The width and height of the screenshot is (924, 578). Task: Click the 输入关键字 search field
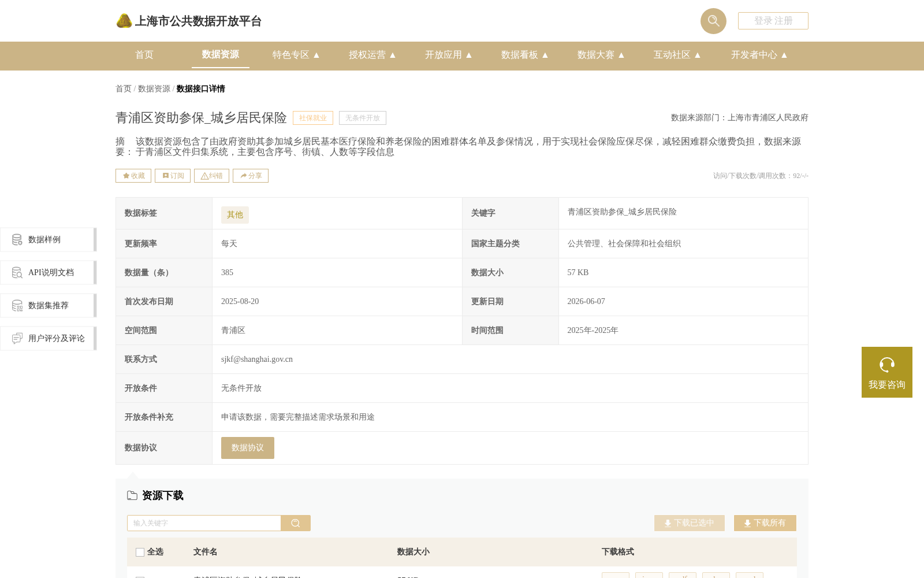[204, 523]
